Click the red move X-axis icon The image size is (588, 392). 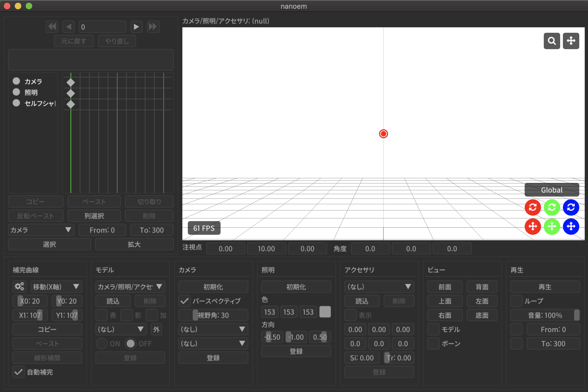tap(533, 226)
